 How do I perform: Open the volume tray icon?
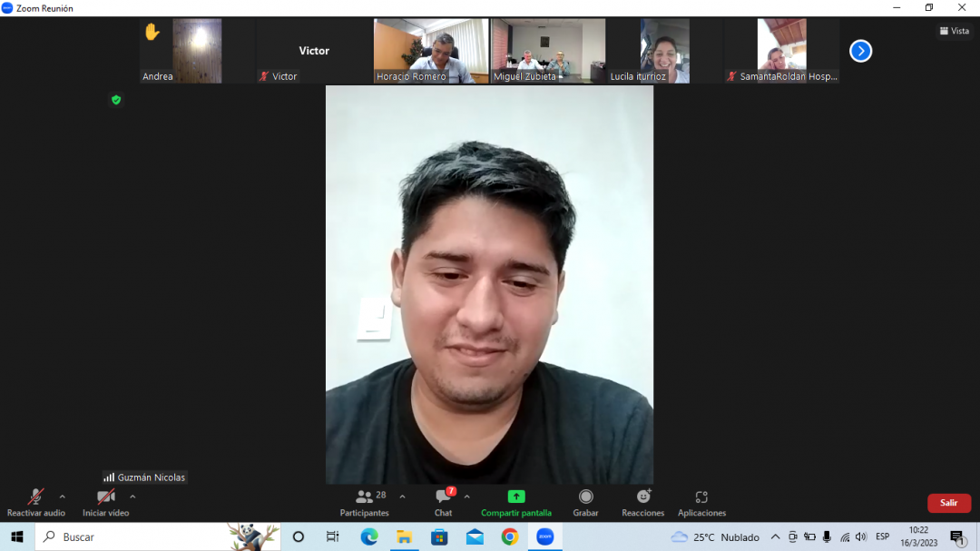[861, 536]
